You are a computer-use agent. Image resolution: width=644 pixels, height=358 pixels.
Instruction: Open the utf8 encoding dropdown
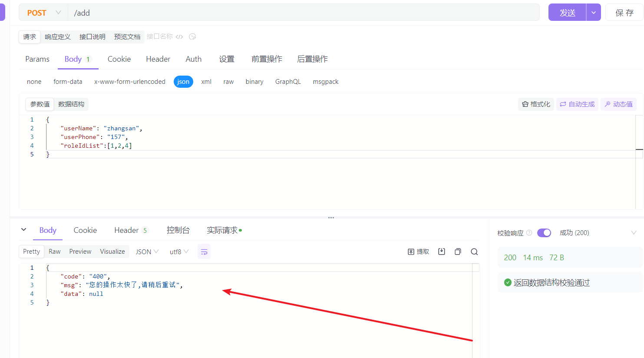tap(179, 252)
